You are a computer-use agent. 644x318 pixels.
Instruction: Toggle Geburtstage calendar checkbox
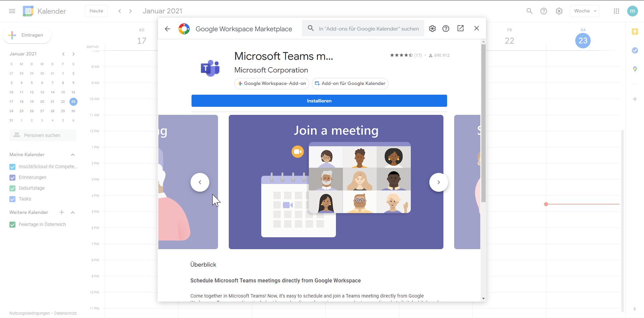click(12, 188)
